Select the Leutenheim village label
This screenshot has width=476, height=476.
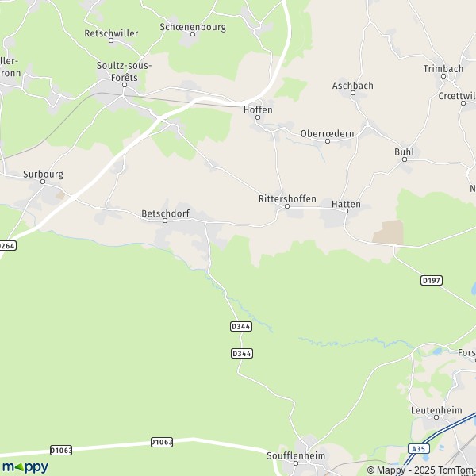(436, 410)
